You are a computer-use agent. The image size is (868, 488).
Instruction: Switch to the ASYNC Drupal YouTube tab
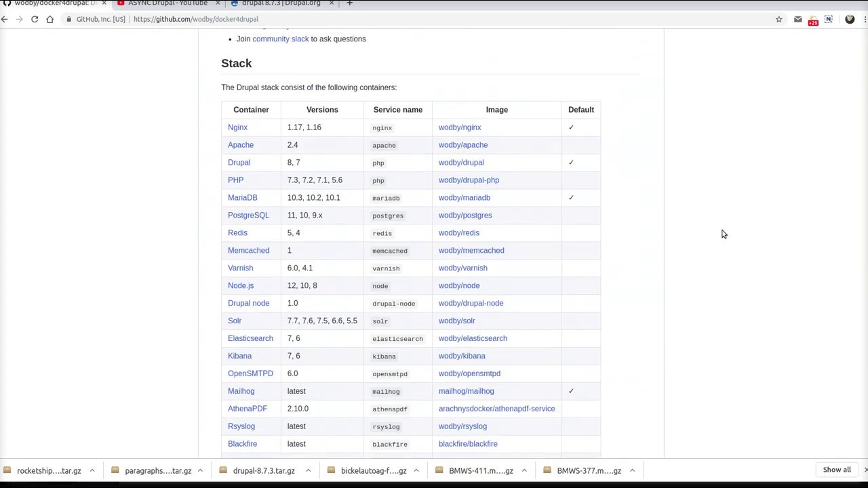pos(167,3)
